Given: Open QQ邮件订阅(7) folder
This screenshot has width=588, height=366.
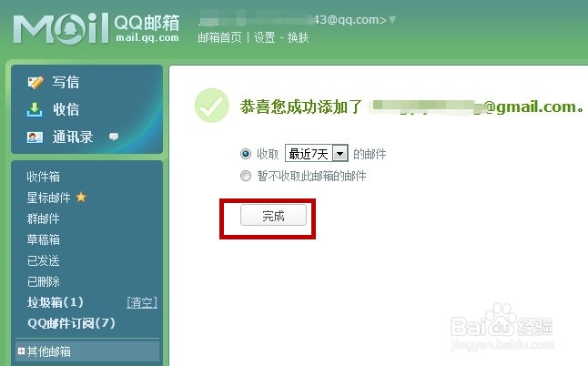Looking at the screenshot, I should coord(71,323).
